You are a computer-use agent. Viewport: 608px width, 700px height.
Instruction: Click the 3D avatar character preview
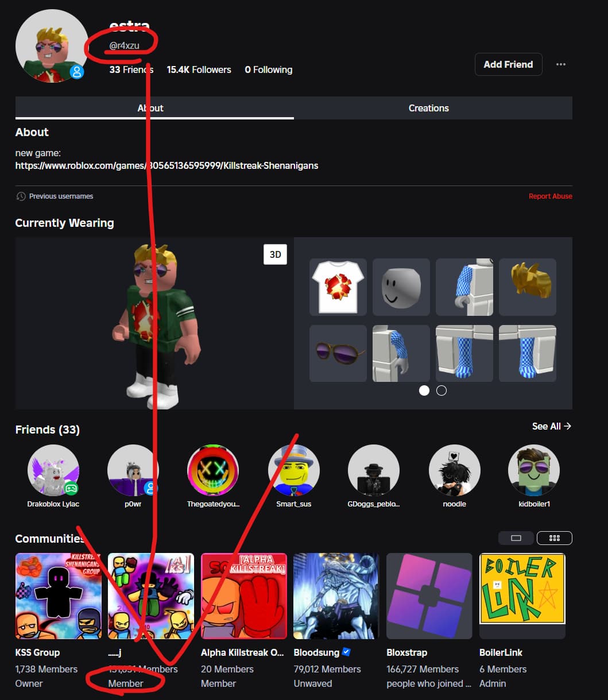coord(154,323)
